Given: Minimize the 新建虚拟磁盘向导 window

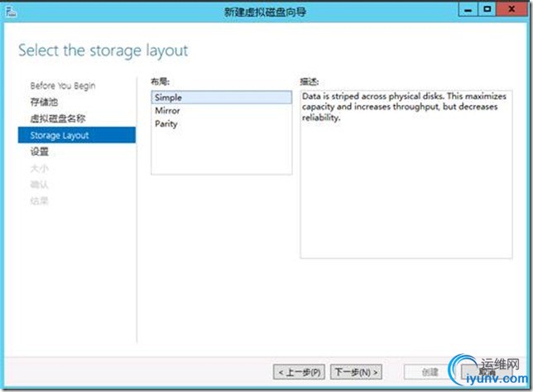Looking at the screenshot, I should click(468, 10).
